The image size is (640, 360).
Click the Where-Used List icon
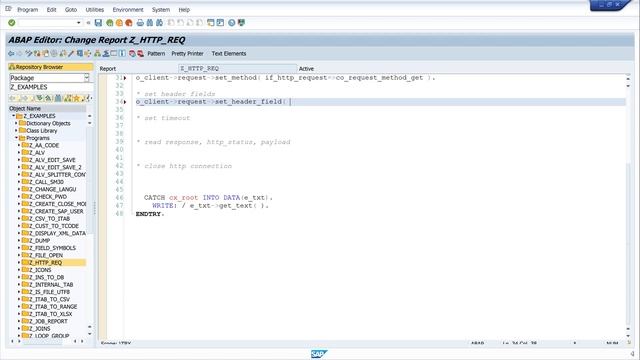[x=88, y=53]
